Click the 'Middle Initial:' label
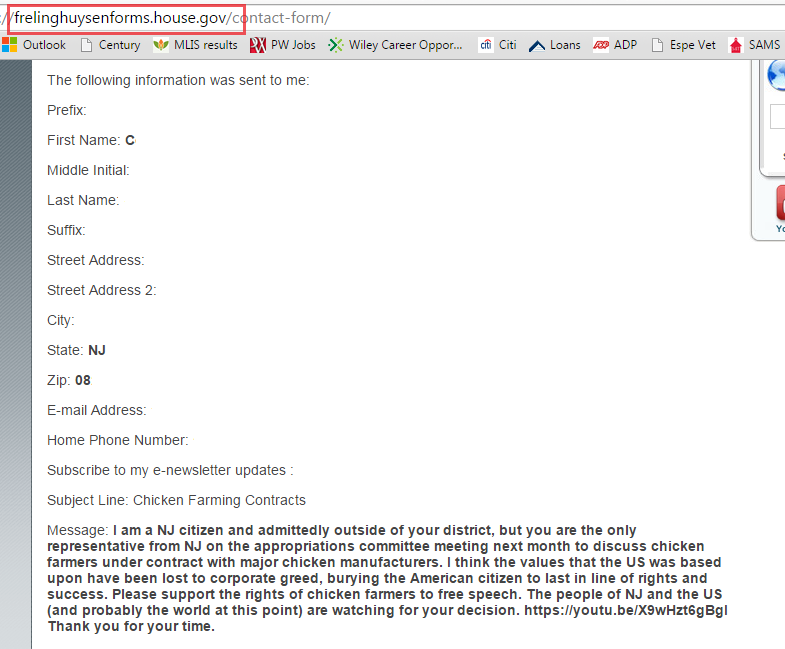Viewport: 785px width, 649px height. click(x=88, y=170)
